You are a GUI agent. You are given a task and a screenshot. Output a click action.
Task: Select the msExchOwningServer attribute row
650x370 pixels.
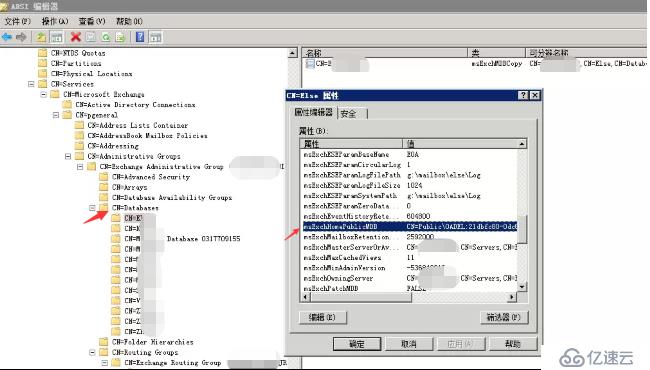point(410,278)
